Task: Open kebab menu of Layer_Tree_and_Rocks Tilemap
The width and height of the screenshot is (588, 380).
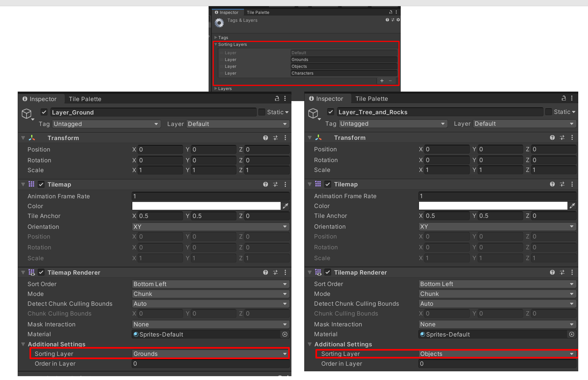Action: [x=572, y=184]
